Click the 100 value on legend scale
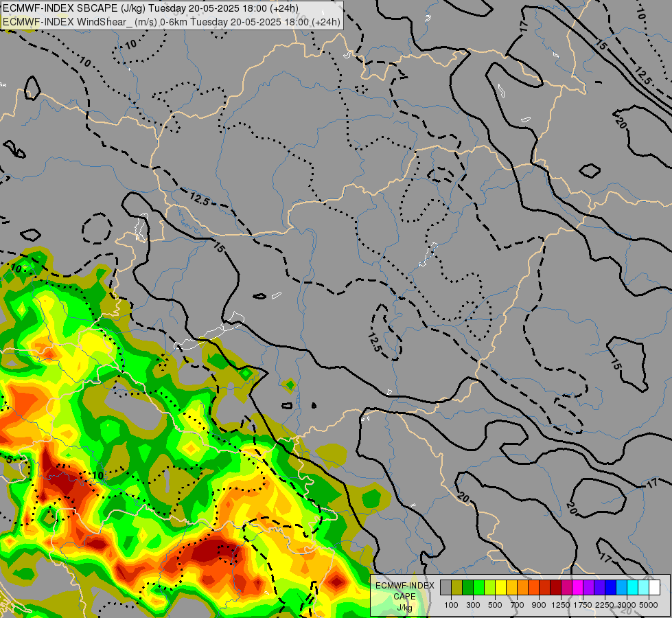 click(x=451, y=605)
